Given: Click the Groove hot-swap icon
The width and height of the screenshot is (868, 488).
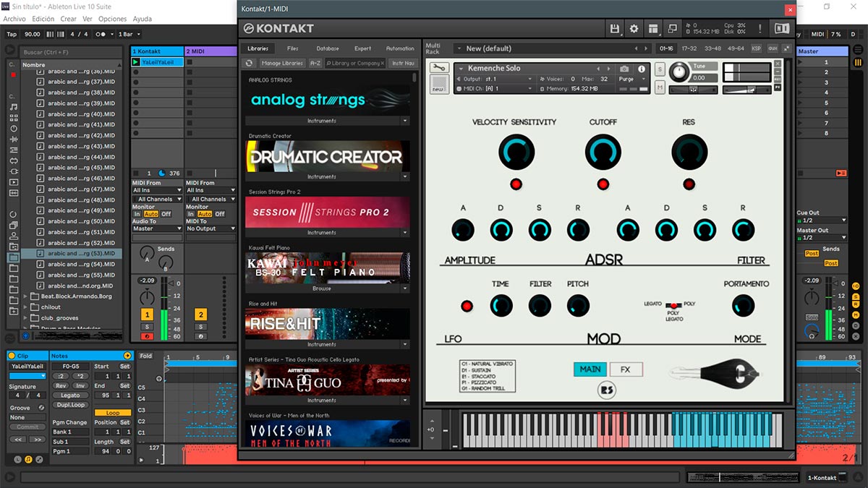Looking at the screenshot, I should 41,408.
